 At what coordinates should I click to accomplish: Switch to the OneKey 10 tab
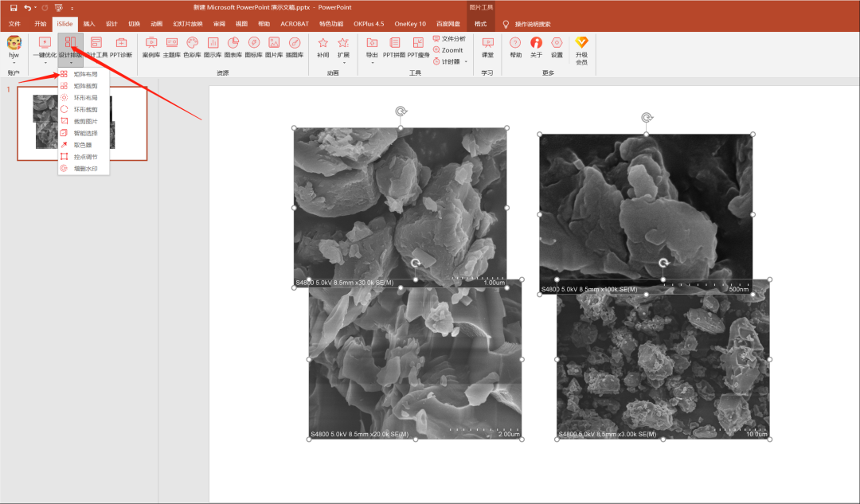coord(410,24)
